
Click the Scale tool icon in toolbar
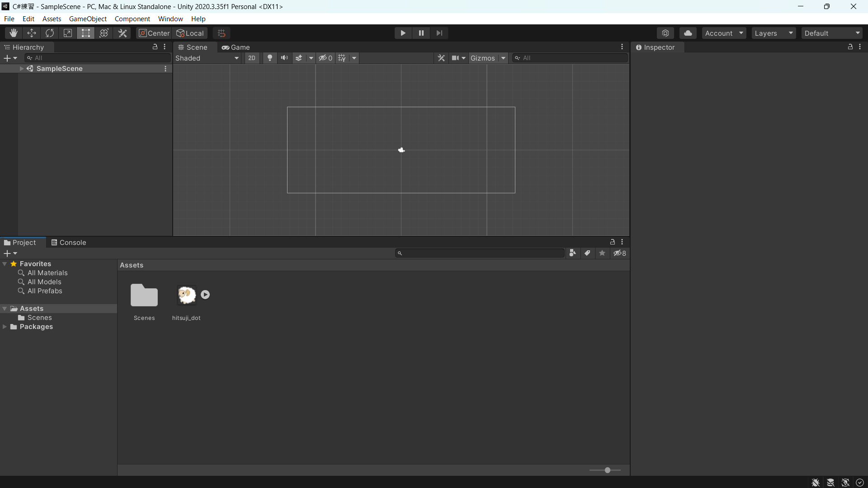pos(67,33)
